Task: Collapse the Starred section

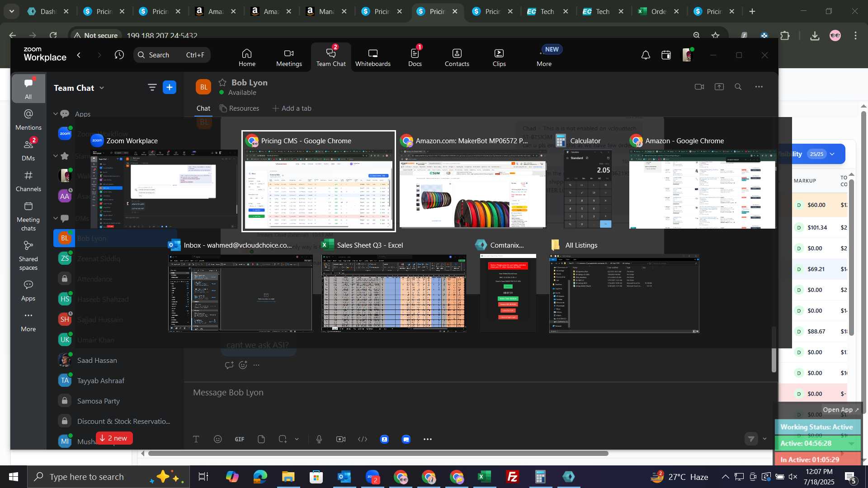Action: point(56,156)
